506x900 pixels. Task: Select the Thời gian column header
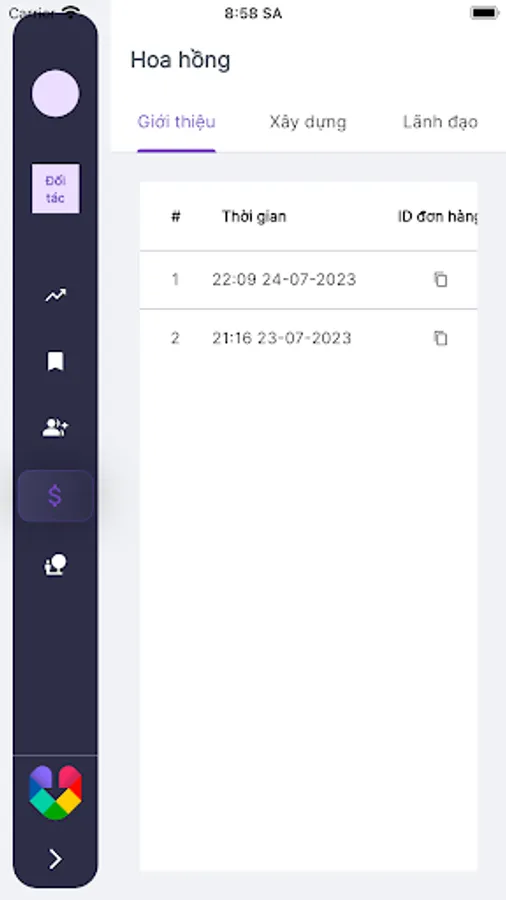(x=254, y=216)
